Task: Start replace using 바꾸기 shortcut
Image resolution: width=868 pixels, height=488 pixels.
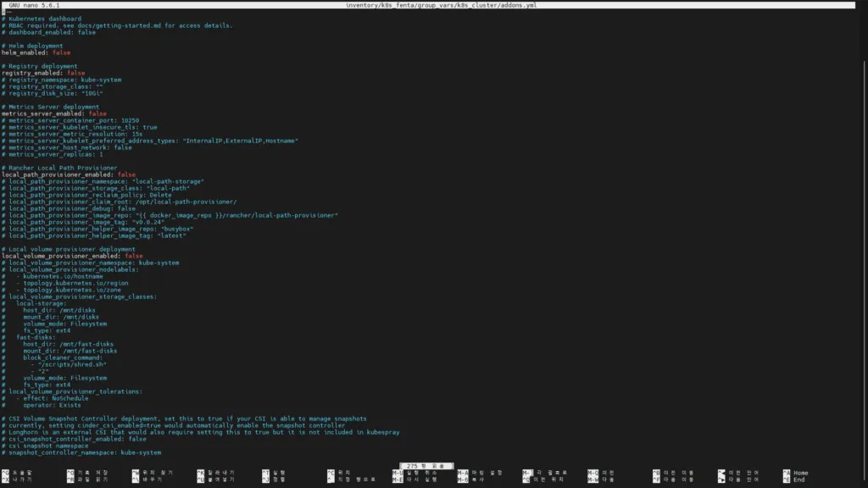Action: (148, 480)
